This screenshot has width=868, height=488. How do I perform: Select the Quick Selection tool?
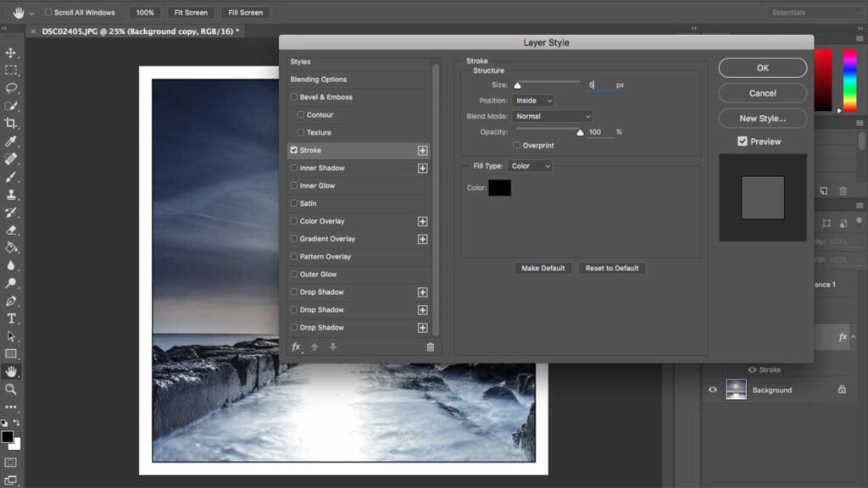pos(10,106)
